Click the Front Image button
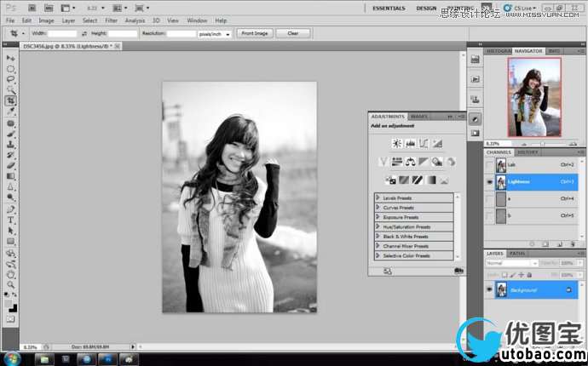 255,33
